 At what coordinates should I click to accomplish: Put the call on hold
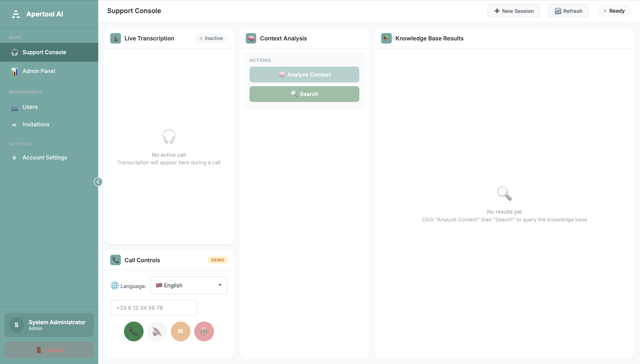tap(181, 331)
